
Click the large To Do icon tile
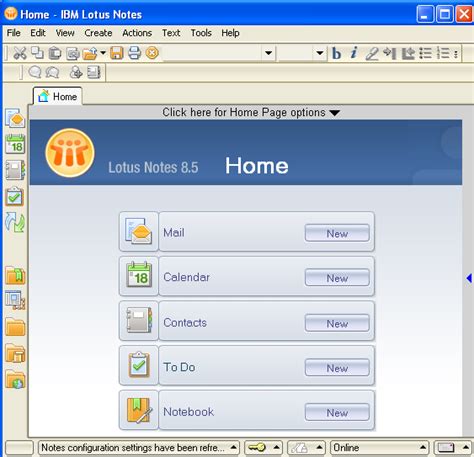point(139,365)
